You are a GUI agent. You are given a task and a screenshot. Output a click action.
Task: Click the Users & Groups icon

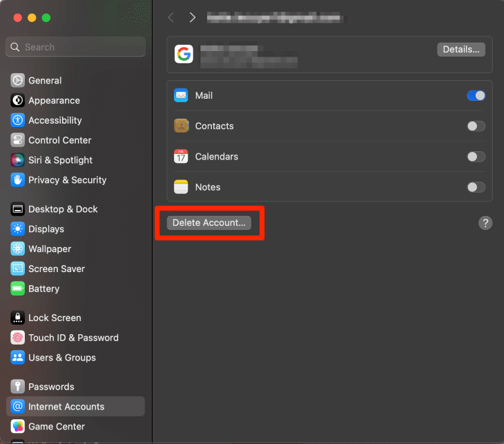click(x=18, y=358)
